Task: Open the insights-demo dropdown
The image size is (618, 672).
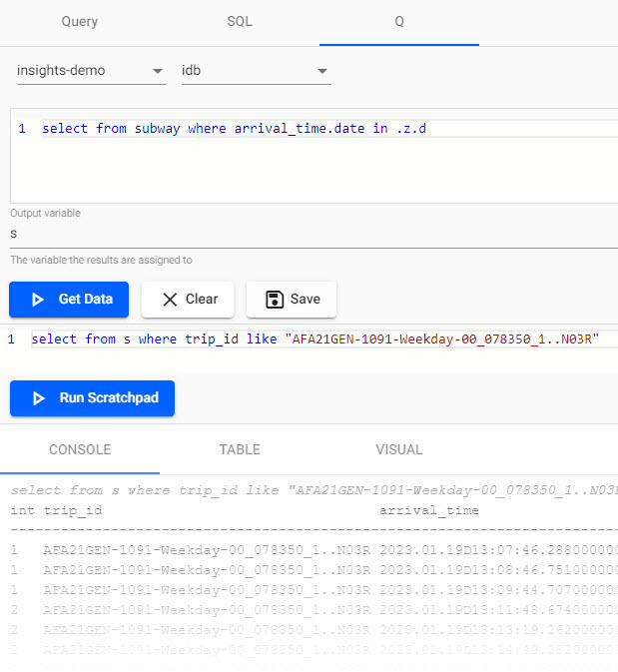Action: click(91, 71)
